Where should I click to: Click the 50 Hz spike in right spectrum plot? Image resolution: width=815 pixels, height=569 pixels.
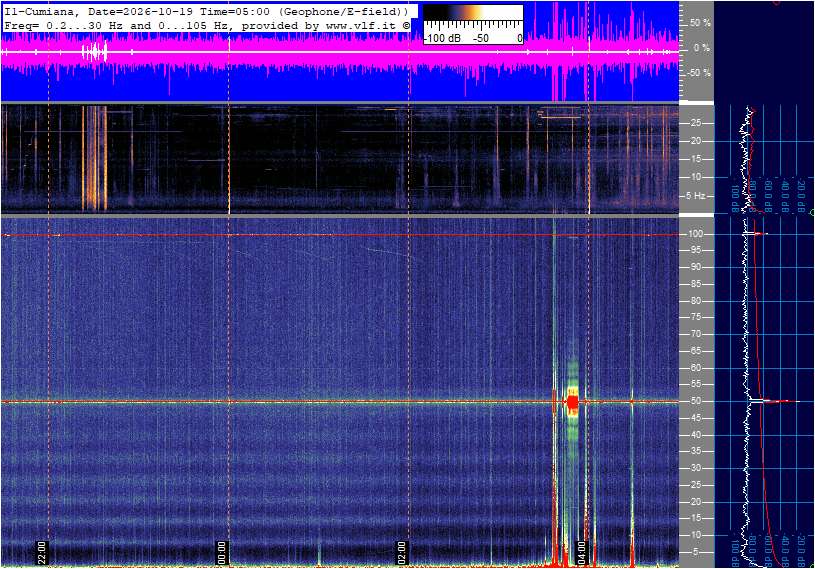[x=774, y=401]
